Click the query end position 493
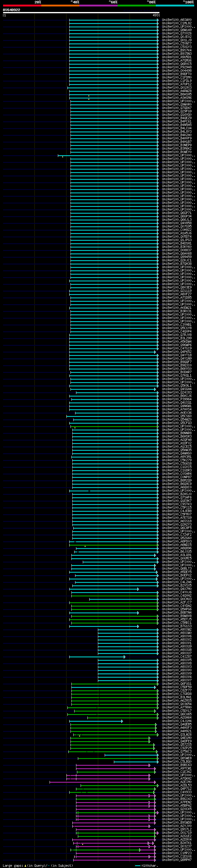This screenshot has height=868, width=197. tap(155, 15)
